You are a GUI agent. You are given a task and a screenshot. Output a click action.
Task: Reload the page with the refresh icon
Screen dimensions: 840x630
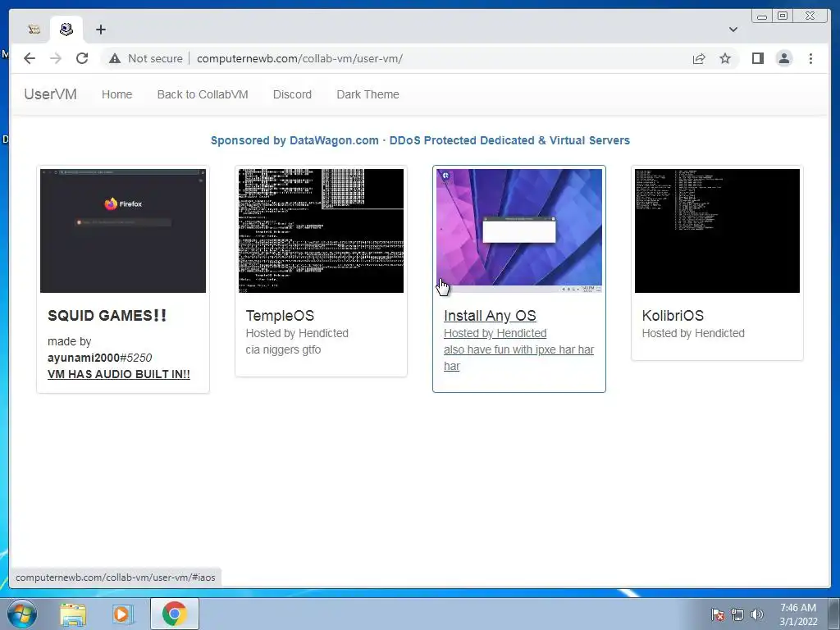[82, 58]
